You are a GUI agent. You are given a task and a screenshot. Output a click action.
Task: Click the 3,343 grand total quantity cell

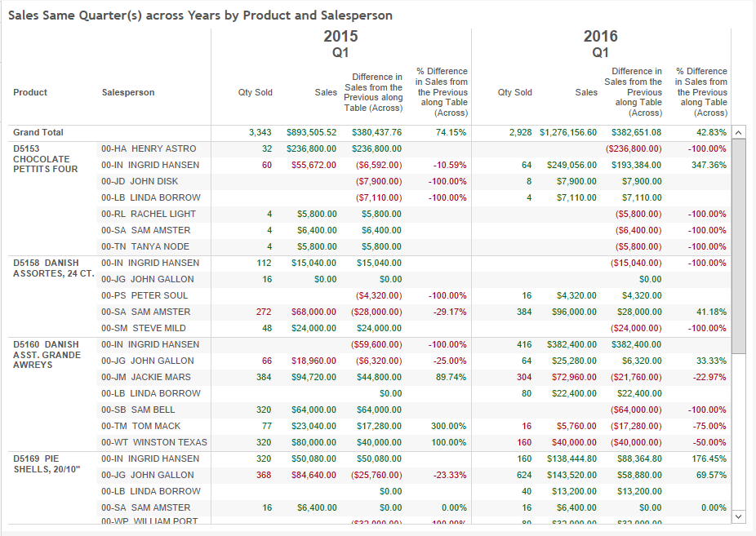260,132
